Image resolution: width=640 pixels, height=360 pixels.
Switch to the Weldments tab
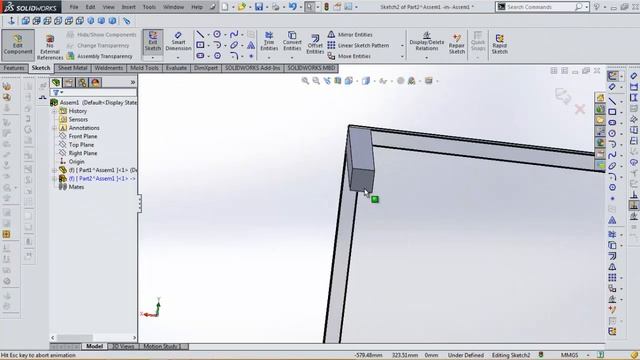109,68
